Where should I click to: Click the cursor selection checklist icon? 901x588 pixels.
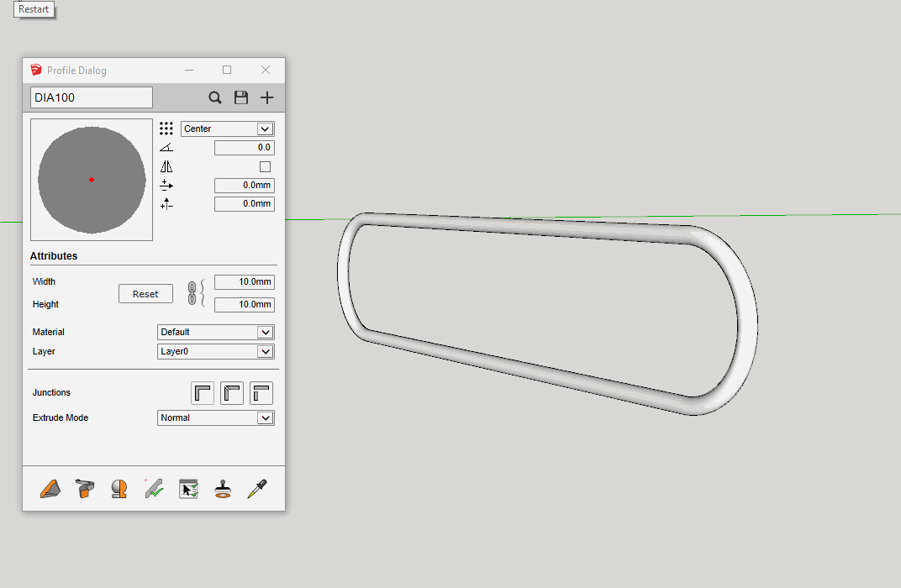[188, 489]
